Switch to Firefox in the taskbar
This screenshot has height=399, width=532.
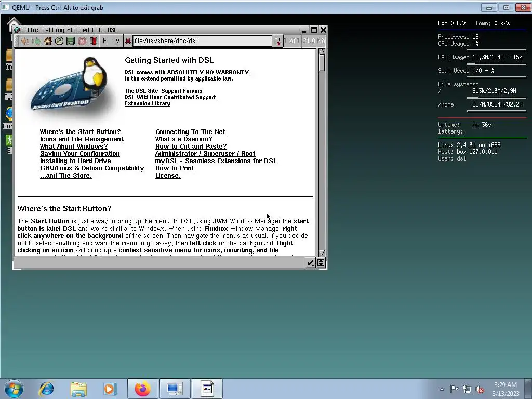(142, 389)
